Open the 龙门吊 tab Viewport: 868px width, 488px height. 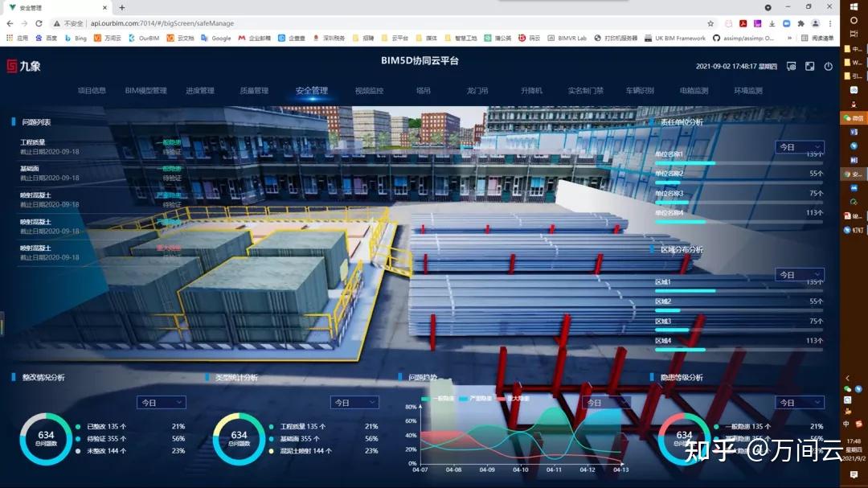pyautogui.click(x=477, y=90)
